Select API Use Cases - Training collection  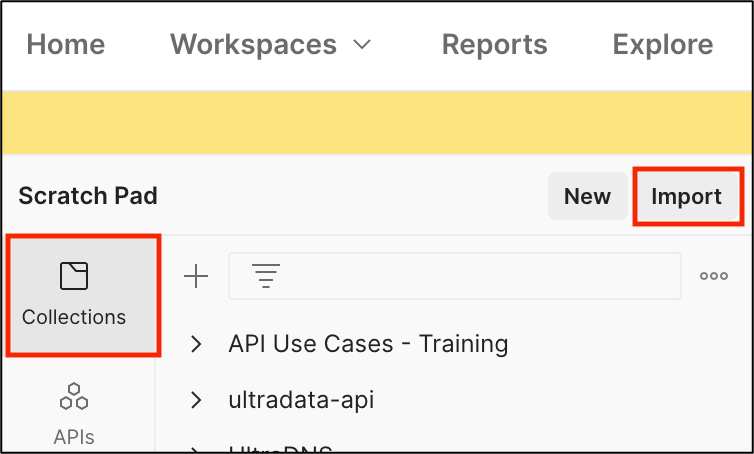(x=368, y=344)
